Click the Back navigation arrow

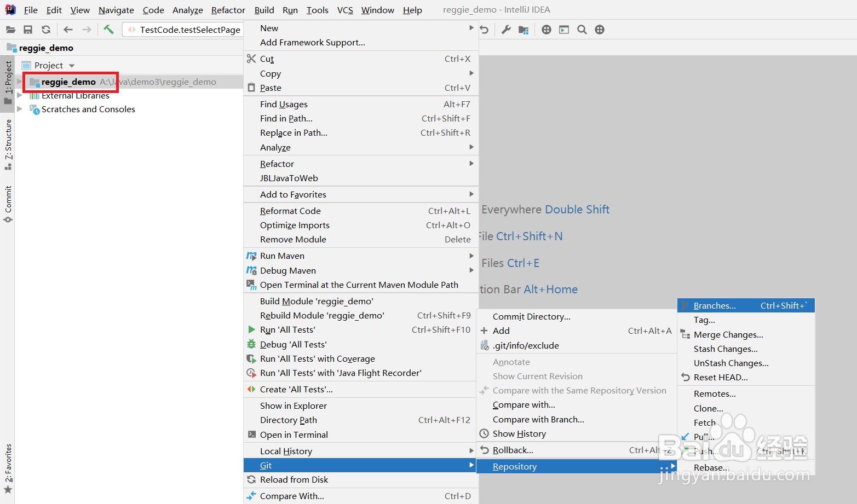pyautogui.click(x=68, y=30)
